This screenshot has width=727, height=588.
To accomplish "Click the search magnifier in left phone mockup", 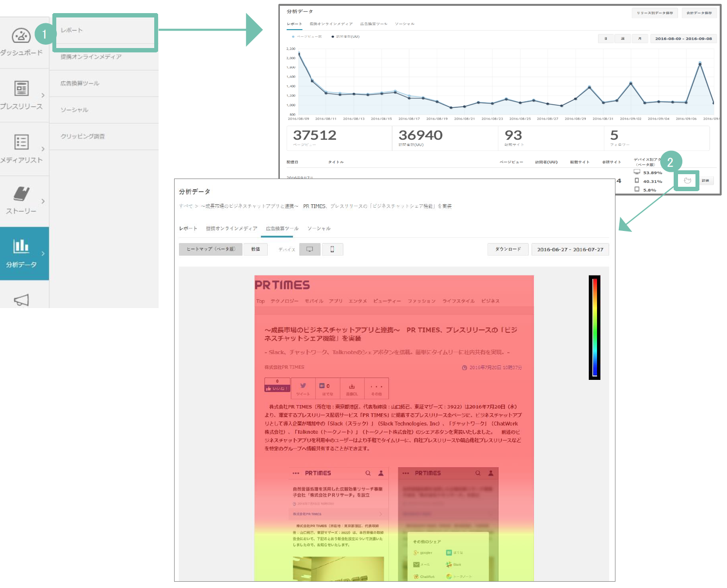I will point(368,473).
